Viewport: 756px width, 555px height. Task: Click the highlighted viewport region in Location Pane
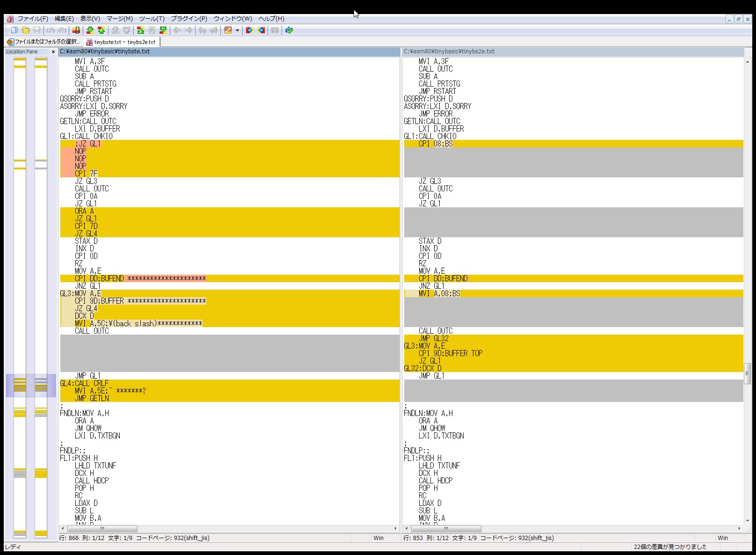30,386
